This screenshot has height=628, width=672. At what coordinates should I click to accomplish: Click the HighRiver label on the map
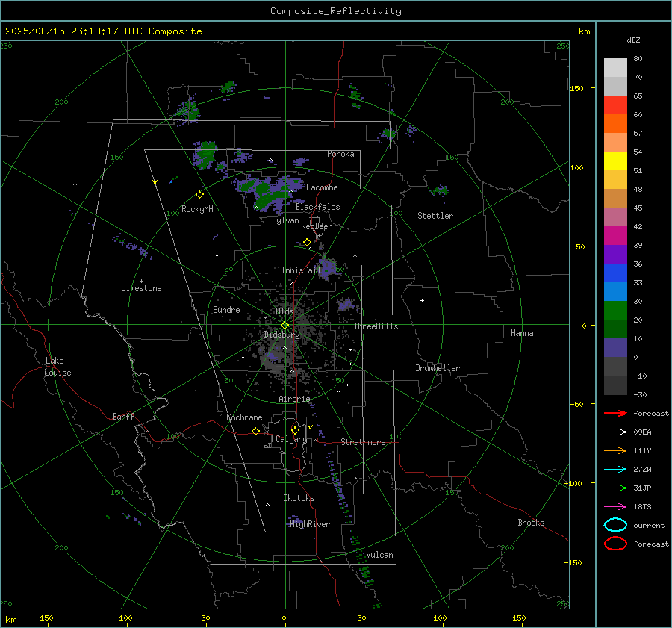click(x=310, y=524)
